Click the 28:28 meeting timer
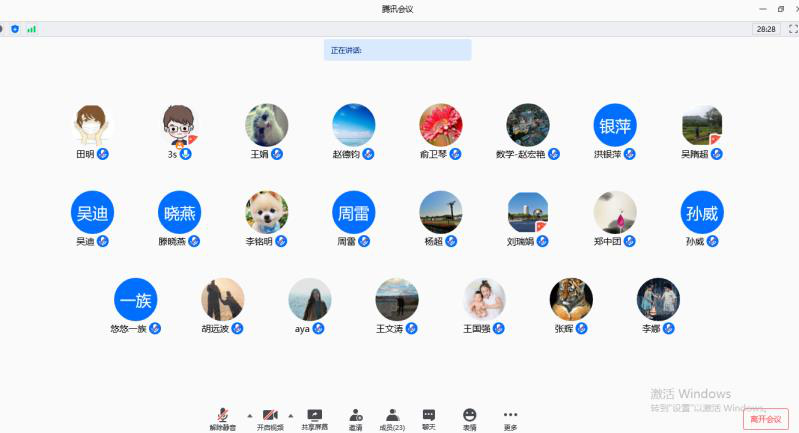Screen dimensions: 799x433 [766, 29]
